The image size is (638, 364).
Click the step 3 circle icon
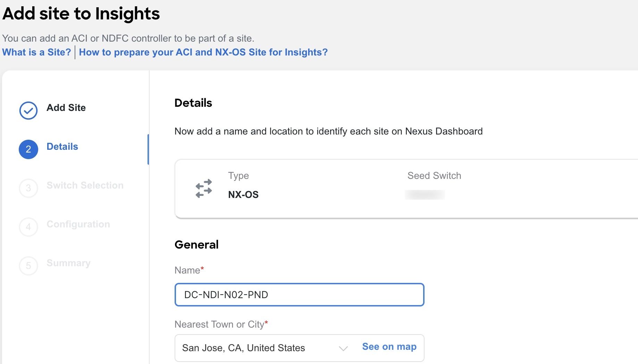point(28,188)
